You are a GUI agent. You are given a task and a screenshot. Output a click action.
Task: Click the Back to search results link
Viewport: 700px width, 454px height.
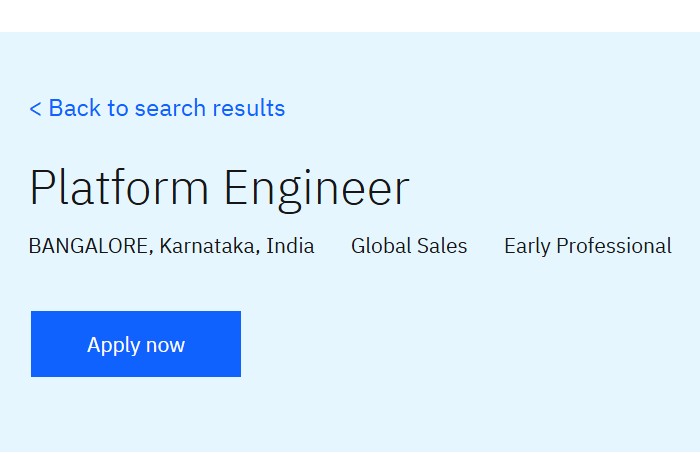[x=157, y=108]
